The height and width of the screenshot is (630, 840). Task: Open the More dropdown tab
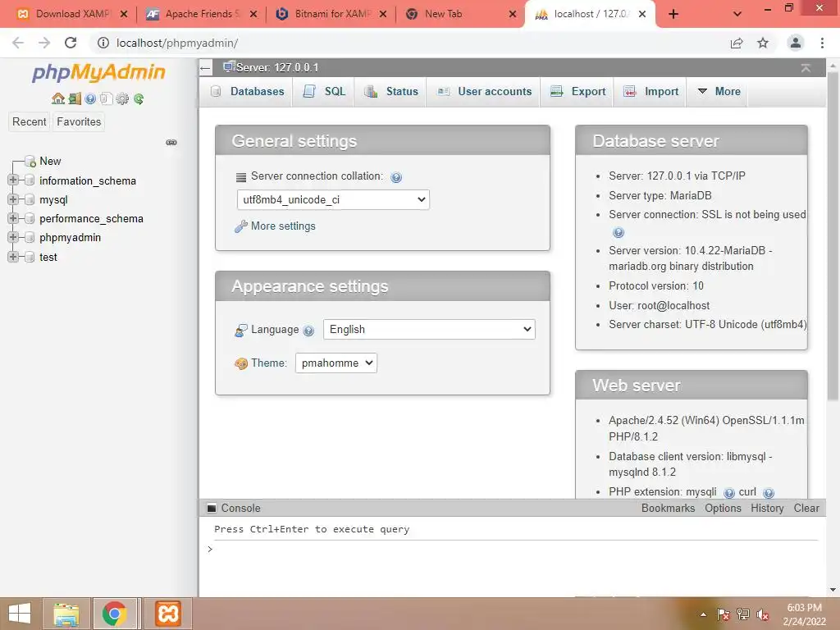[719, 92]
